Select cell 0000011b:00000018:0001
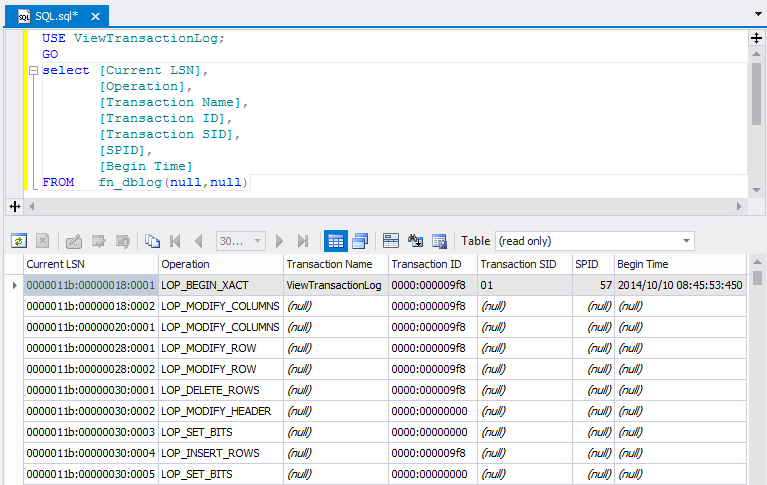The image size is (767, 485). pyautogui.click(x=90, y=285)
